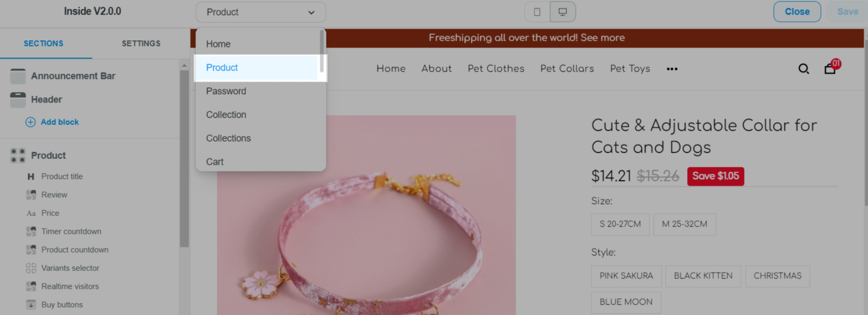The image size is (868, 315).
Task: Choose Cart from the template list
Action: (x=257, y=161)
